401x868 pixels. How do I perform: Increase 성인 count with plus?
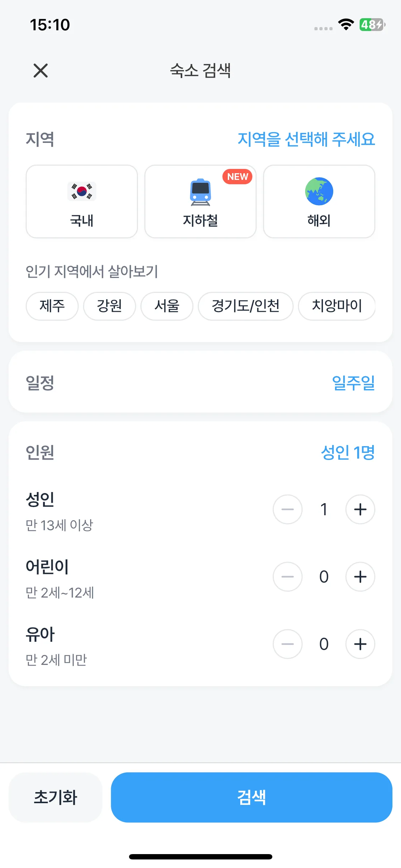point(360,509)
